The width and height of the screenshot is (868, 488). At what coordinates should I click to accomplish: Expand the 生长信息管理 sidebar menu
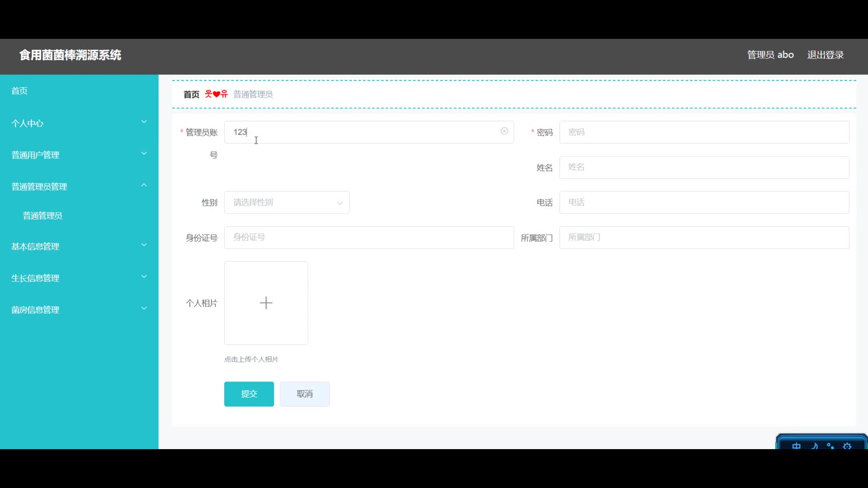pyautogui.click(x=79, y=278)
